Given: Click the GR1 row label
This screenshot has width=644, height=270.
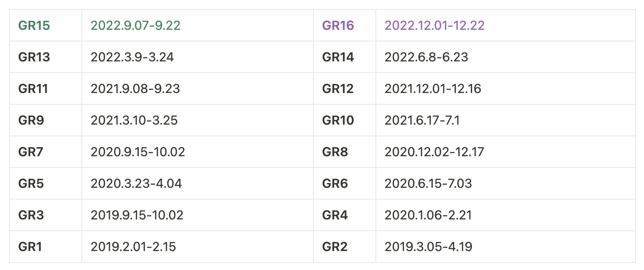Looking at the screenshot, I should click(x=30, y=247).
